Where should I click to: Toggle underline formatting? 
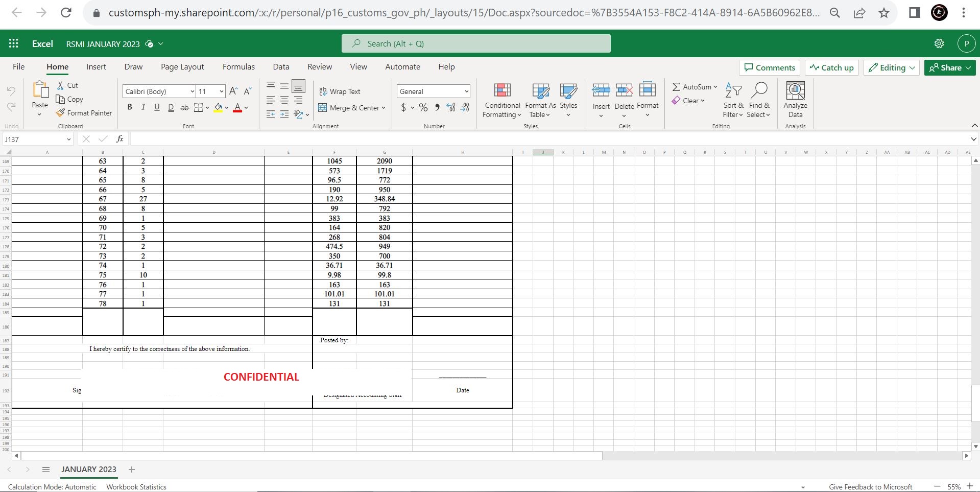click(157, 107)
